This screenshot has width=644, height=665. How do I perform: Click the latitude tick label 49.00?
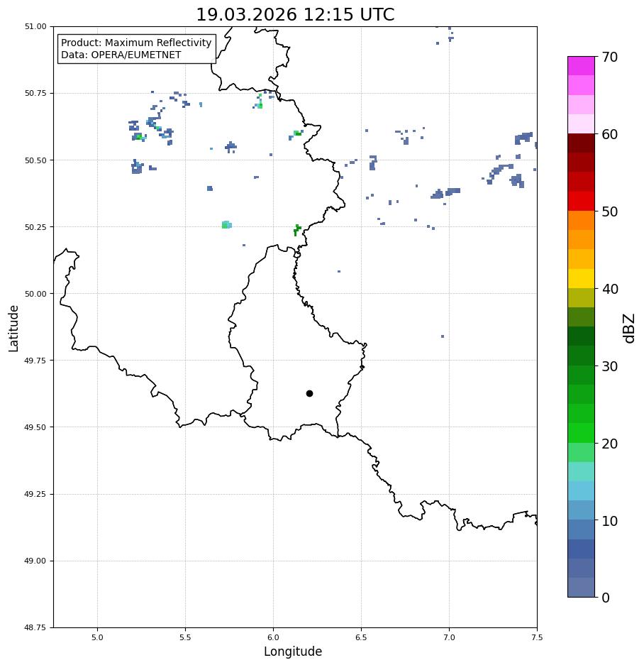[x=35, y=561]
